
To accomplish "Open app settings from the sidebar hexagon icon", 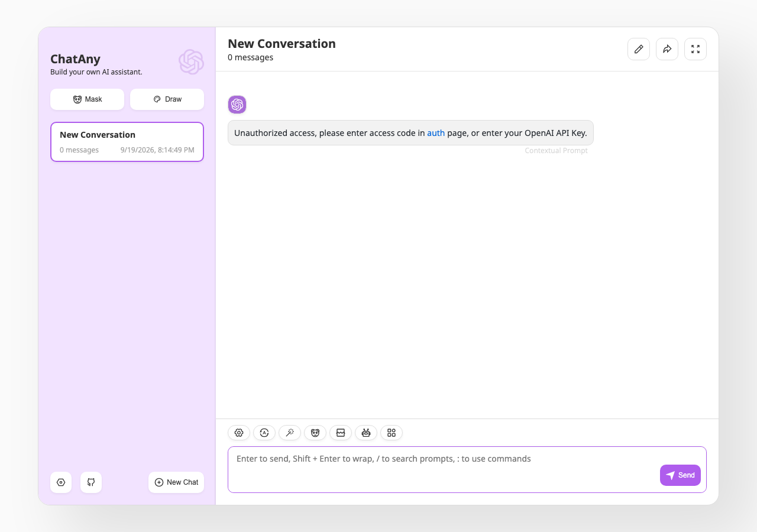I will [61, 482].
